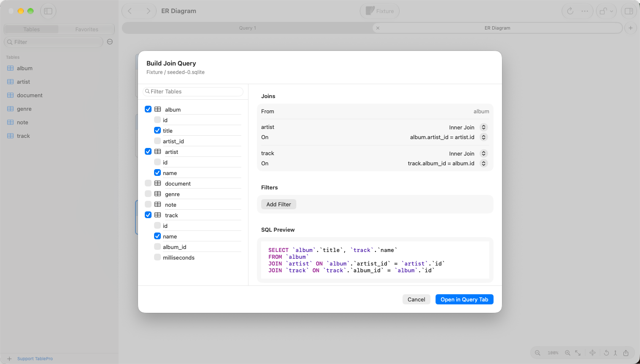Focus the Filter Tables search field

pyautogui.click(x=193, y=91)
